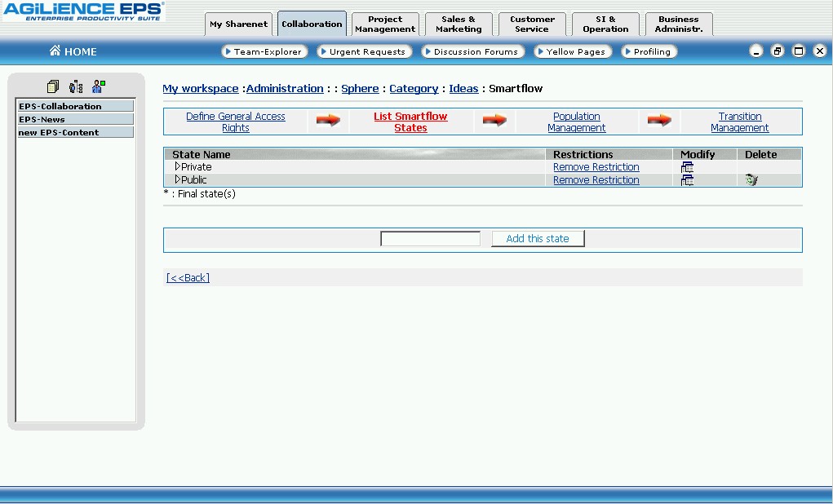Switch to the Project Management tab
The image size is (833, 504).
point(385,24)
